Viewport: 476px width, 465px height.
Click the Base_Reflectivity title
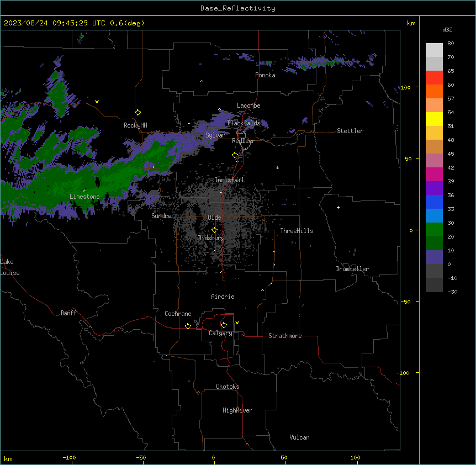pyautogui.click(x=238, y=8)
